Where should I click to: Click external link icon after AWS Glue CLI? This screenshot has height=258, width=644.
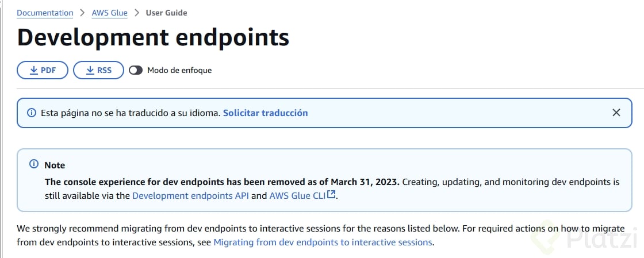331,195
